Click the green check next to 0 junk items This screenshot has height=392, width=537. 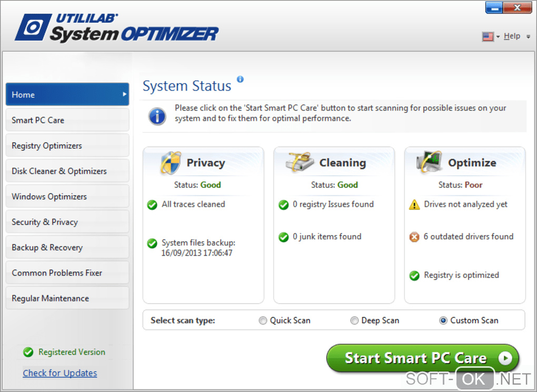283,237
